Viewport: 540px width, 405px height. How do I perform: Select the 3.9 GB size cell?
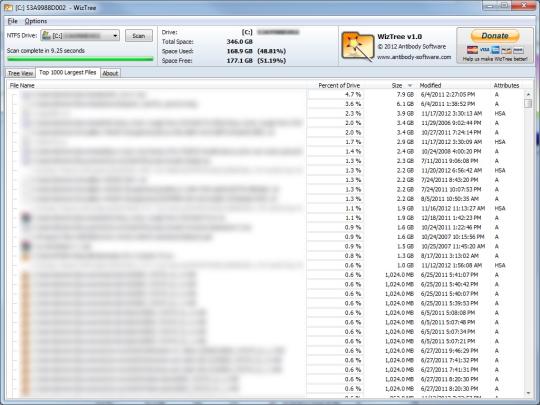(405, 113)
